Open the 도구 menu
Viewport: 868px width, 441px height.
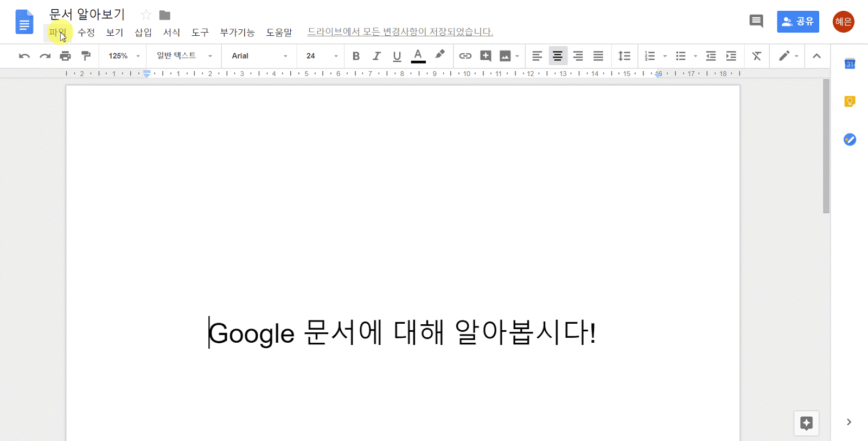pos(200,33)
